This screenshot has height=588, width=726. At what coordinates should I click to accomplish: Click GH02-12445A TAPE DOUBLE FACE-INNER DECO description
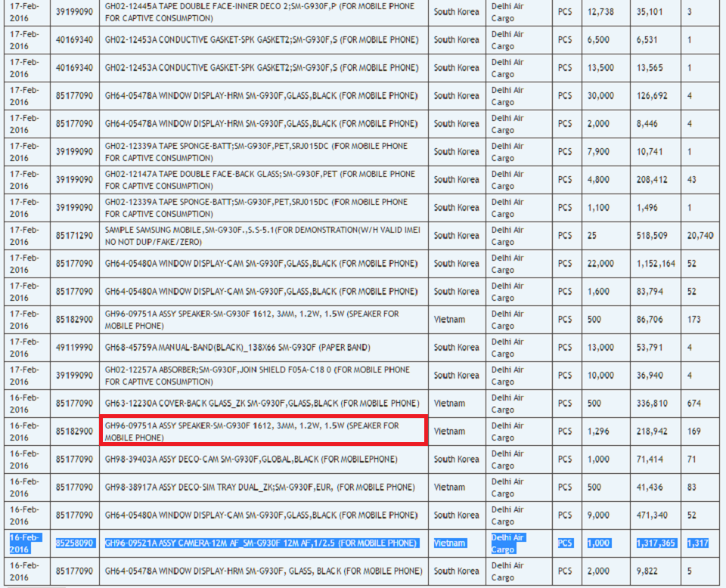[x=263, y=13]
